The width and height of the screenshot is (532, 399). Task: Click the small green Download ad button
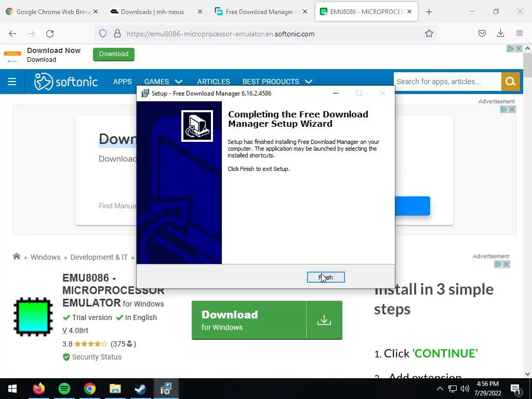(114, 54)
